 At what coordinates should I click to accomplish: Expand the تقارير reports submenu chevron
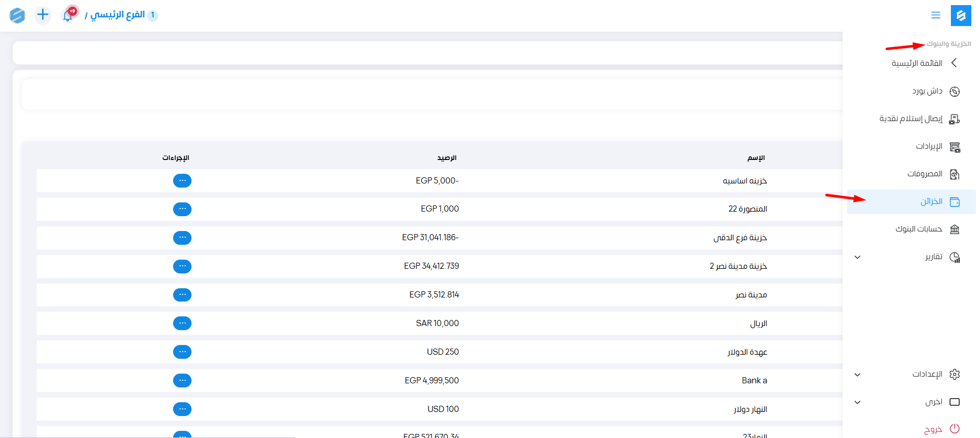click(x=857, y=257)
